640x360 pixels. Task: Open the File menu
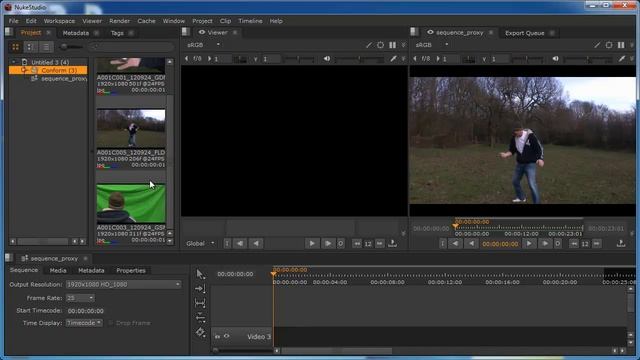click(x=13, y=21)
